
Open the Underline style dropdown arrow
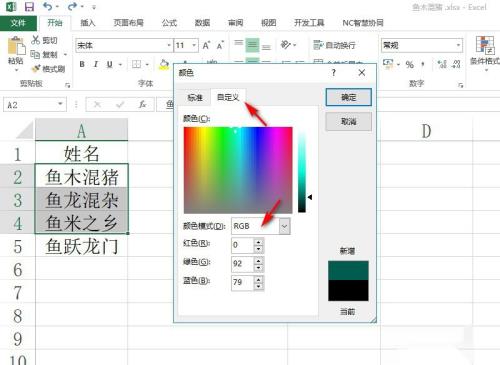coord(121,64)
